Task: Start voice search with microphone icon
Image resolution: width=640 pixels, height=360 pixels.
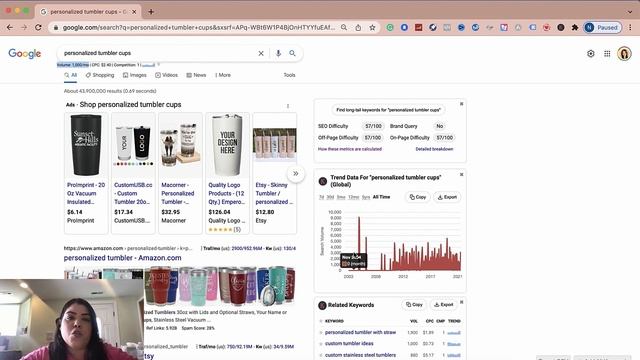Action: coord(278,53)
